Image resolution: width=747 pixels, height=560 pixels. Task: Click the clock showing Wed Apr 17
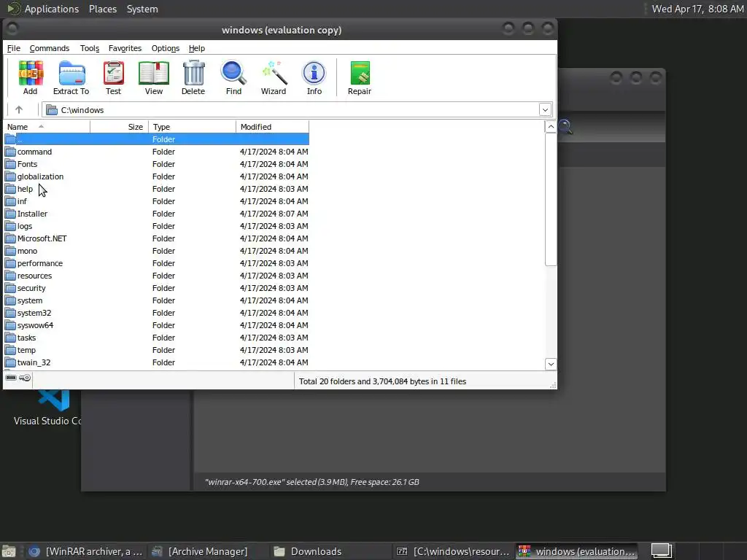pos(697,9)
